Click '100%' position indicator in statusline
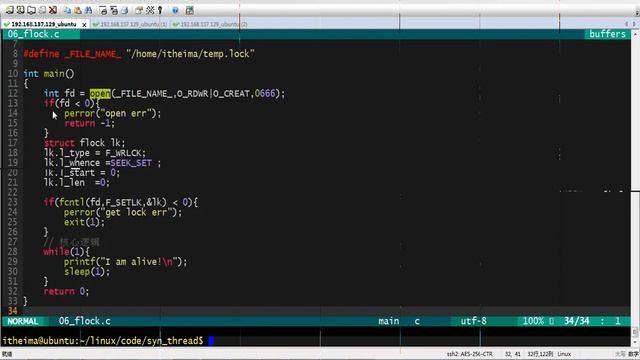 tap(533, 321)
